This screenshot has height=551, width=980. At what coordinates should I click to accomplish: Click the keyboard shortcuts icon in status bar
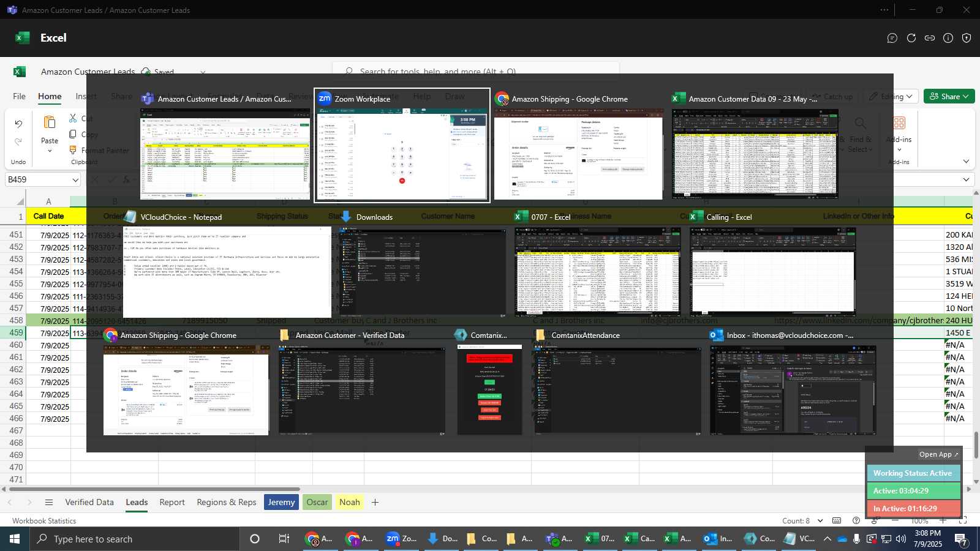pos(837,521)
